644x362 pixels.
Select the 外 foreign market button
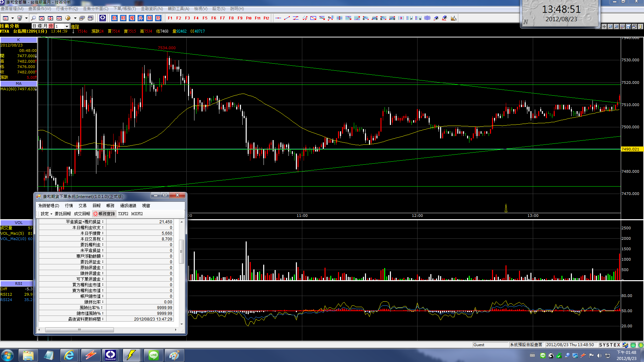pyautogui.click(x=141, y=18)
